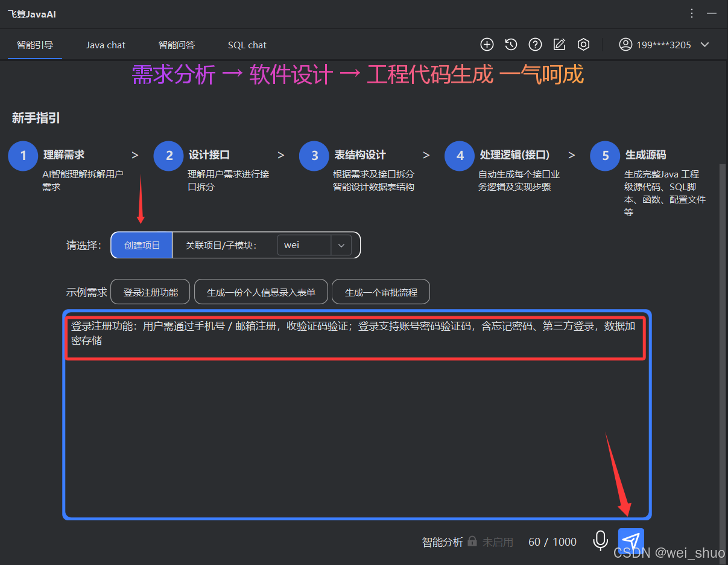
Task: Click step 3 circle 表结构设计
Action: [314, 156]
